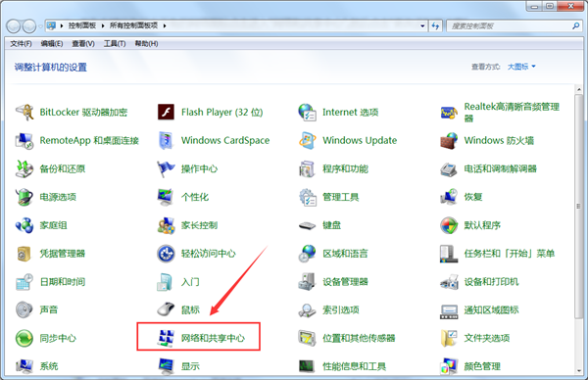Screen dimensions: 588x380
Task: Open 日期和时间 icon
Action: [24, 282]
